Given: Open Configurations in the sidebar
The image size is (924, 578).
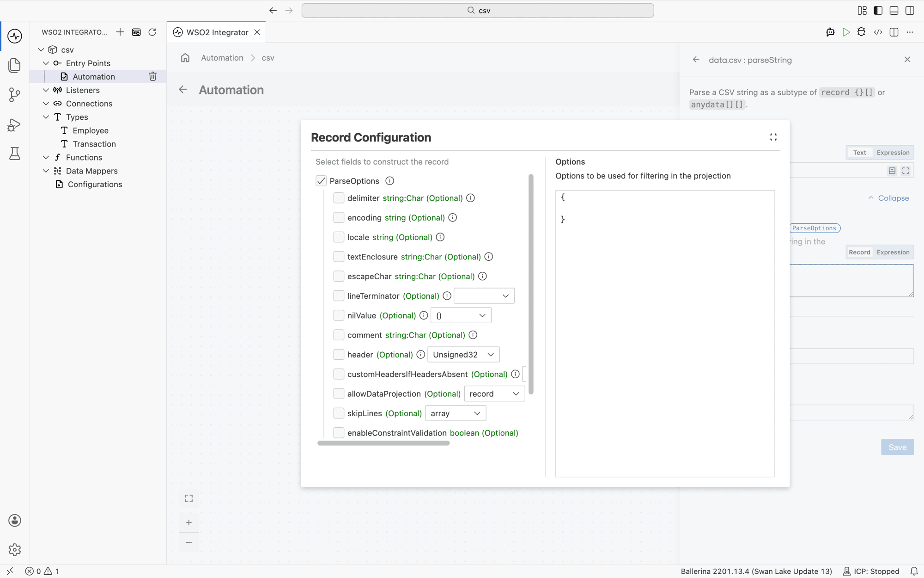Looking at the screenshot, I should [95, 184].
